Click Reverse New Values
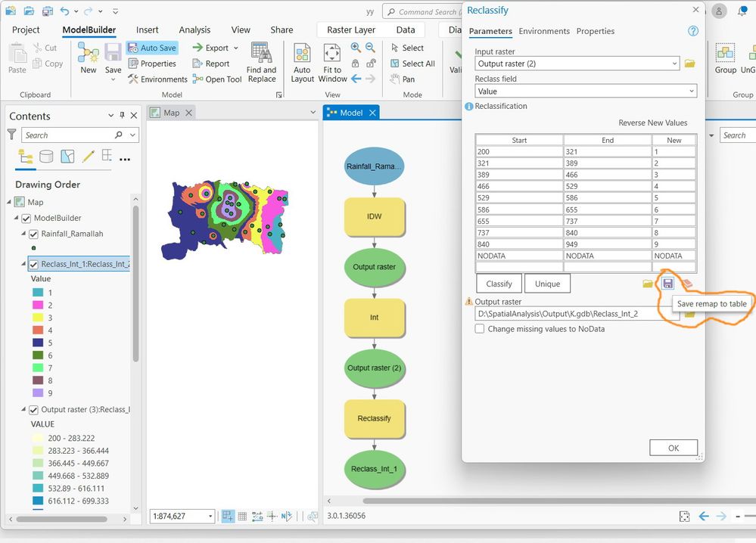 (653, 123)
